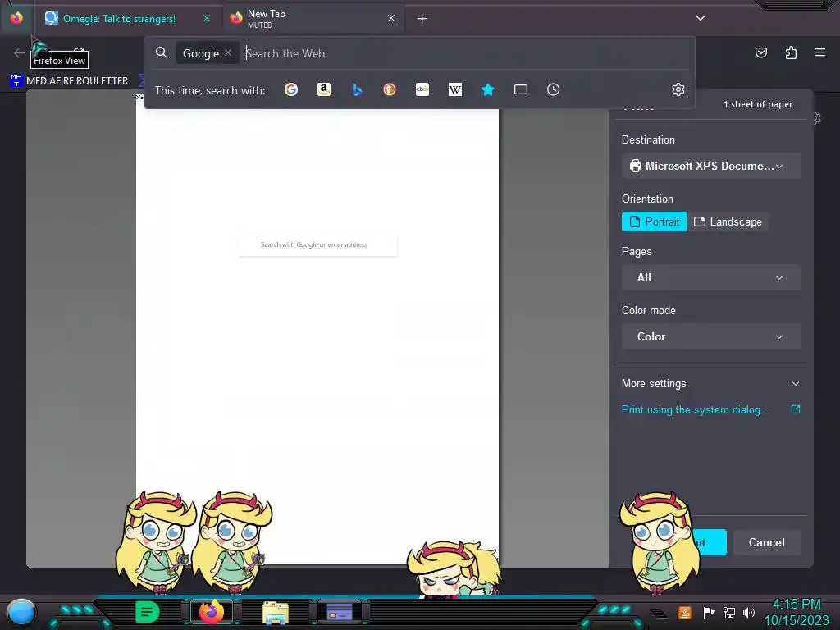This screenshot has width=840, height=630.
Task: Search this time with Amazon icon
Action: (323, 89)
